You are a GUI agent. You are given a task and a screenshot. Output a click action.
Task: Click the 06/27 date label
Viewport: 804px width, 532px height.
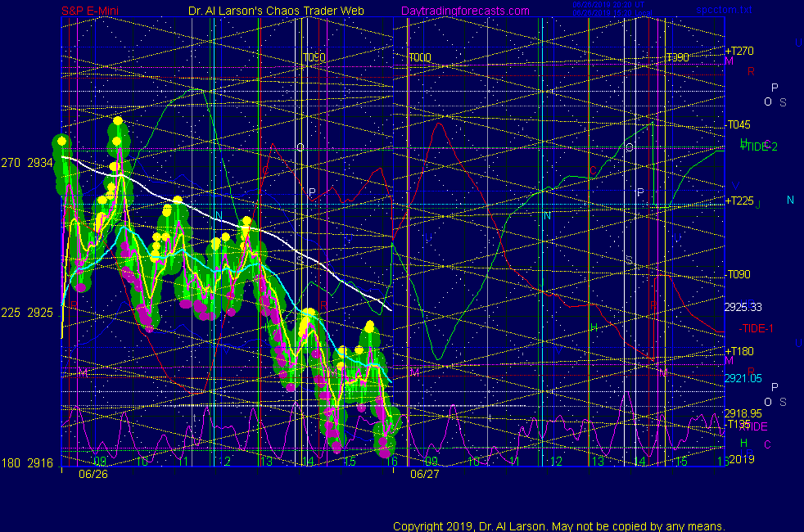coord(425,474)
